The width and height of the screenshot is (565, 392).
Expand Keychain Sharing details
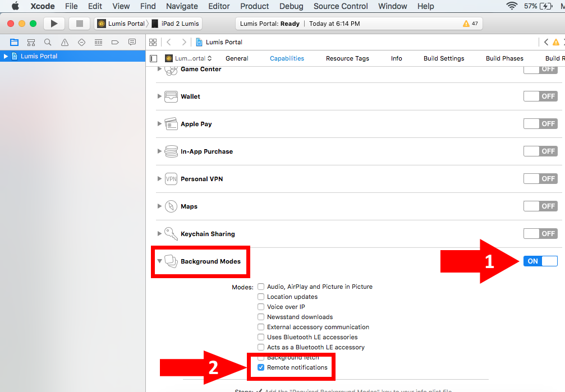[x=159, y=233]
